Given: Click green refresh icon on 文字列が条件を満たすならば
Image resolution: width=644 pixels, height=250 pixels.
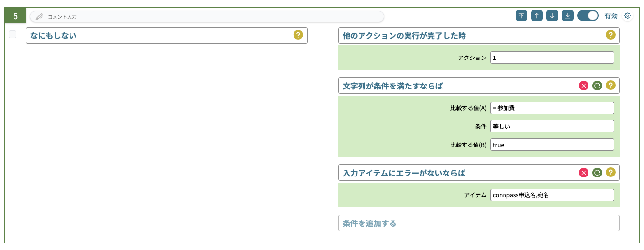Looking at the screenshot, I should [597, 86].
